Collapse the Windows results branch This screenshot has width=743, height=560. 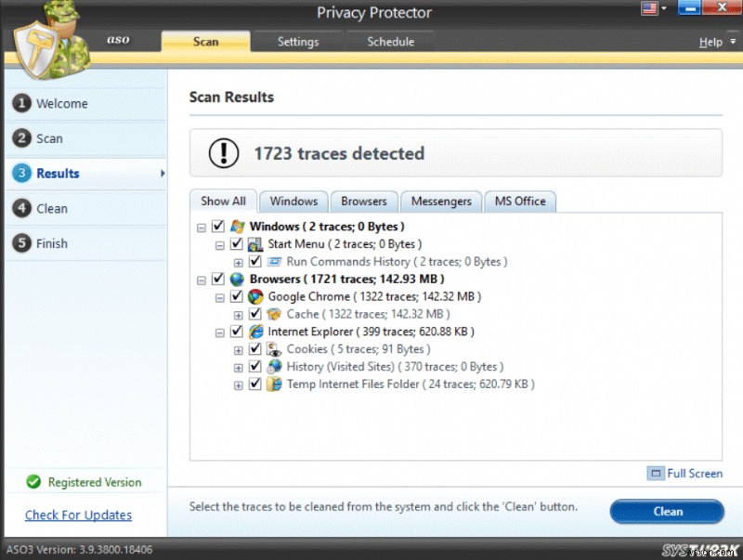[x=201, y=226]
